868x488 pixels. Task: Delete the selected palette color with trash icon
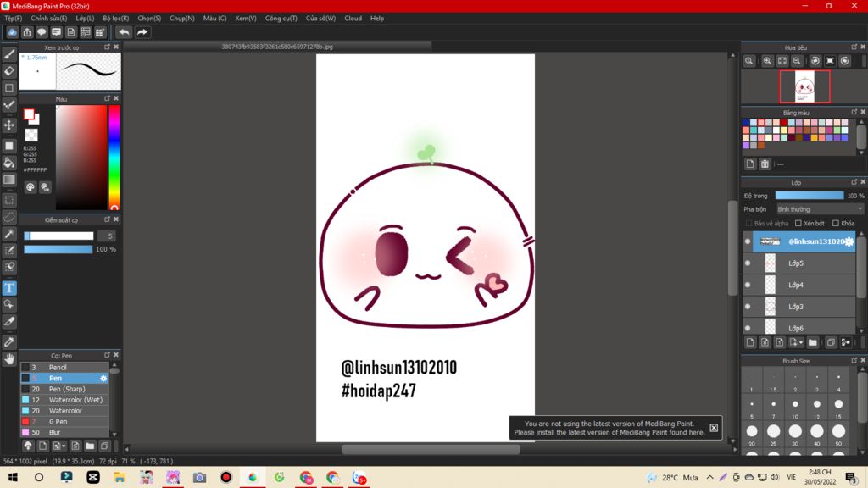coord(765,164)
